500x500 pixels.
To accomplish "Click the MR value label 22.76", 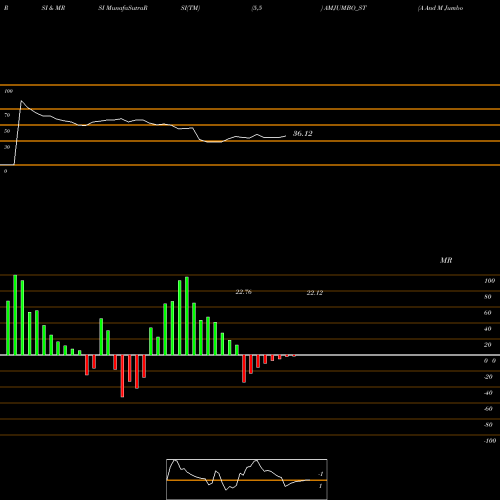I will [243, 292].
